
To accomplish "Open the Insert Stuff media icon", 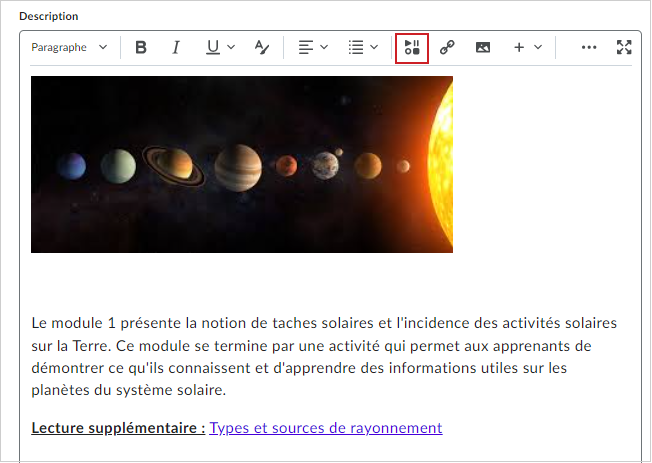I will (412, 47).
